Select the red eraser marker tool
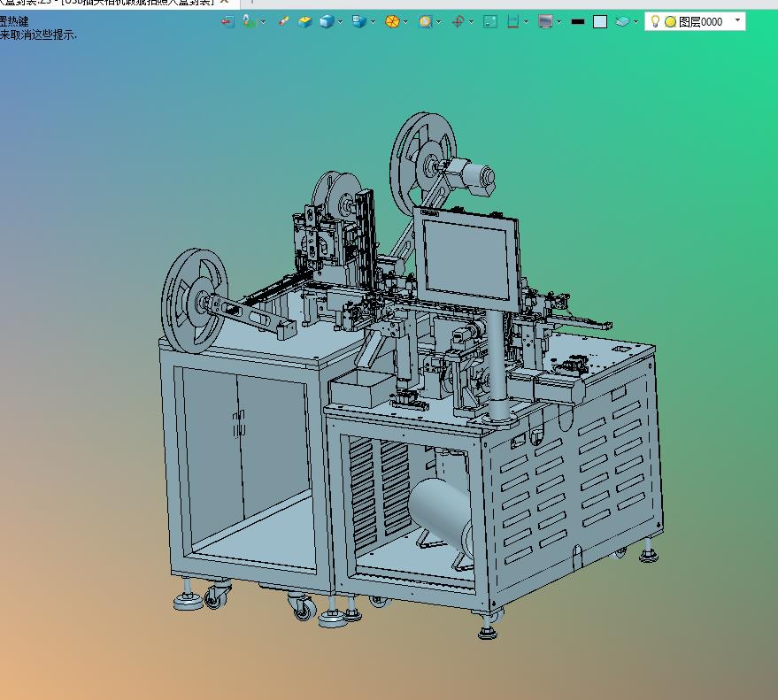 284,21
